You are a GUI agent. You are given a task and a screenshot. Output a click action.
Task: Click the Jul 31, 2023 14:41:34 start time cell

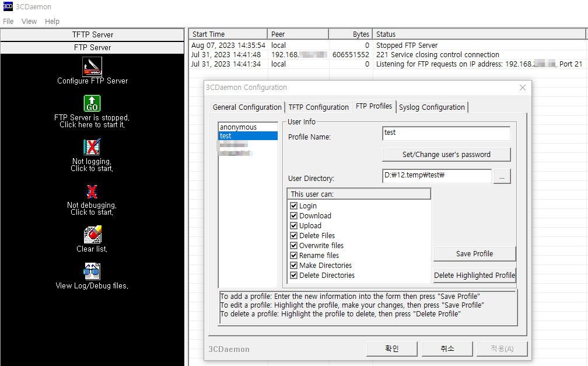[226, 64]
